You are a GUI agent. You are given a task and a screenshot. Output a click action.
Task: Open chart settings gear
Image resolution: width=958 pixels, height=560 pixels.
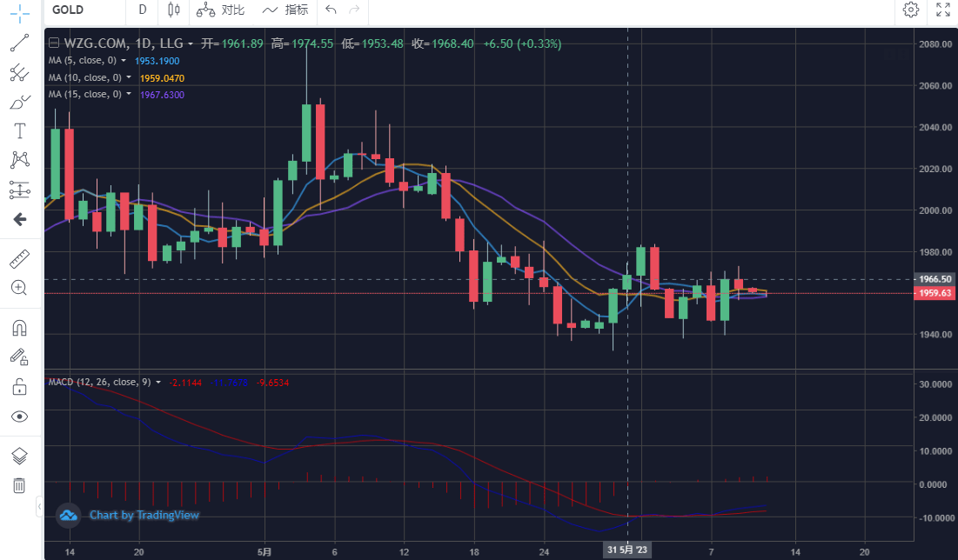tap(911, 10)
